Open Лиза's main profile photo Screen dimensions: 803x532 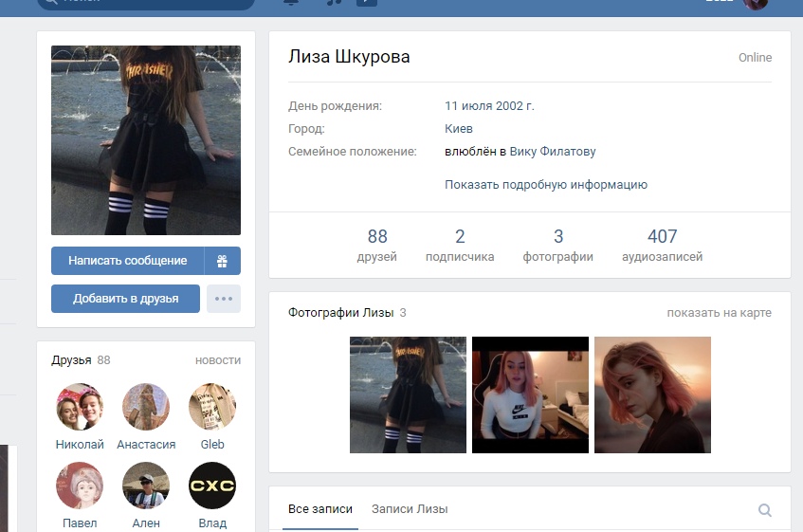click(x=146, y=140)
